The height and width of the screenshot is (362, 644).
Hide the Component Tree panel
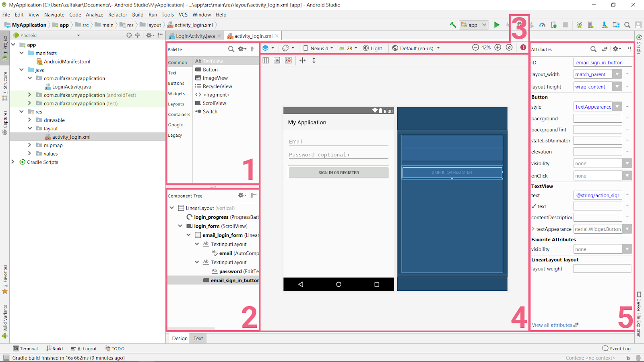(x=254, y=195)
